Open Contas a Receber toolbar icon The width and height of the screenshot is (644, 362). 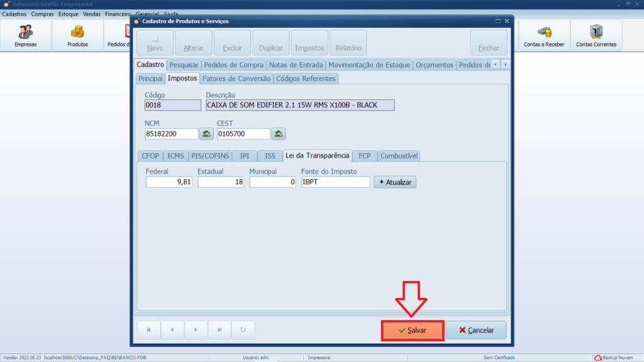tap(545, 35)
